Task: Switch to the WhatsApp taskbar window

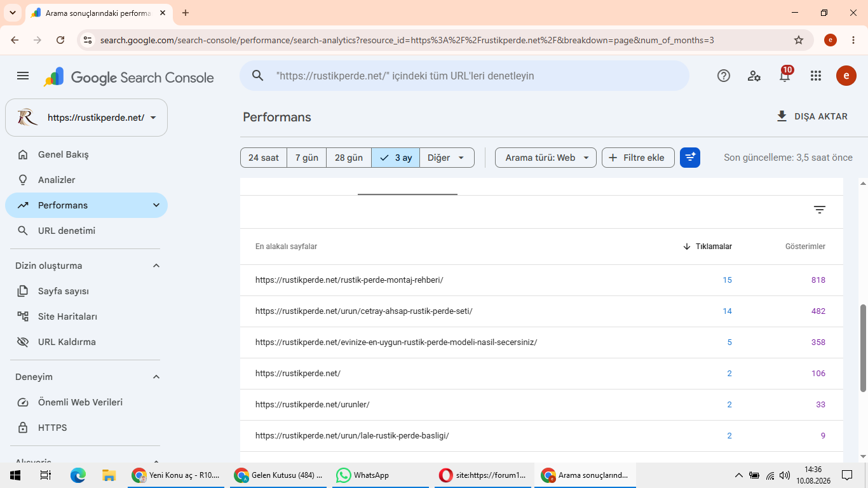Action: (381, 475)
